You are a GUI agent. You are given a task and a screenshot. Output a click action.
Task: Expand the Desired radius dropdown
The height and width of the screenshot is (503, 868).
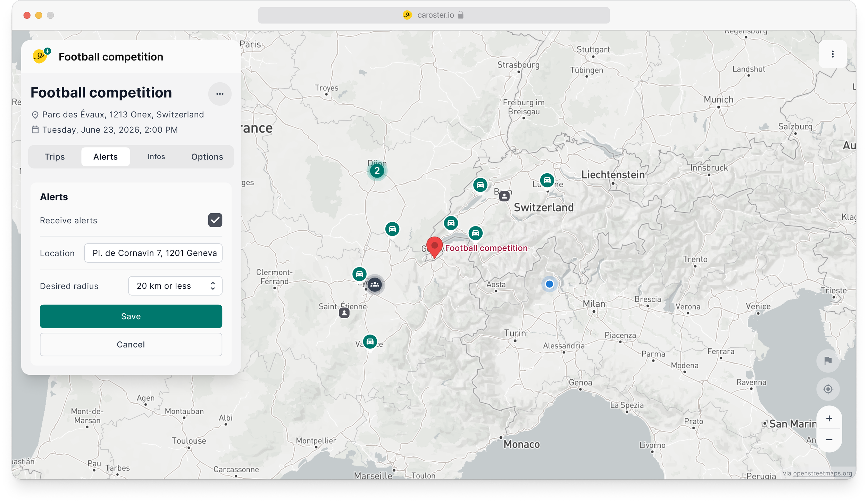coord(175,286)
